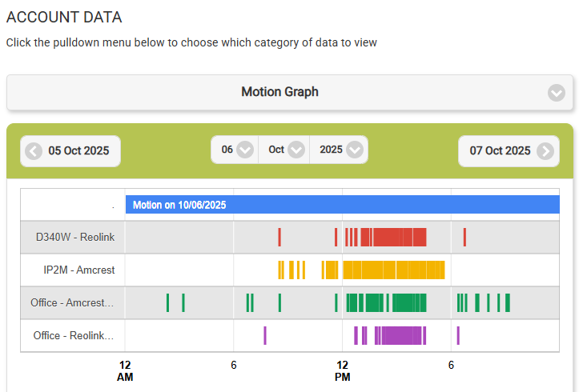The width and height of the screenshot is (583, 392).
Task: Click the blue Motion on 10/06/2025 bar
Action: pyautogui.click(x=342, y=205)
